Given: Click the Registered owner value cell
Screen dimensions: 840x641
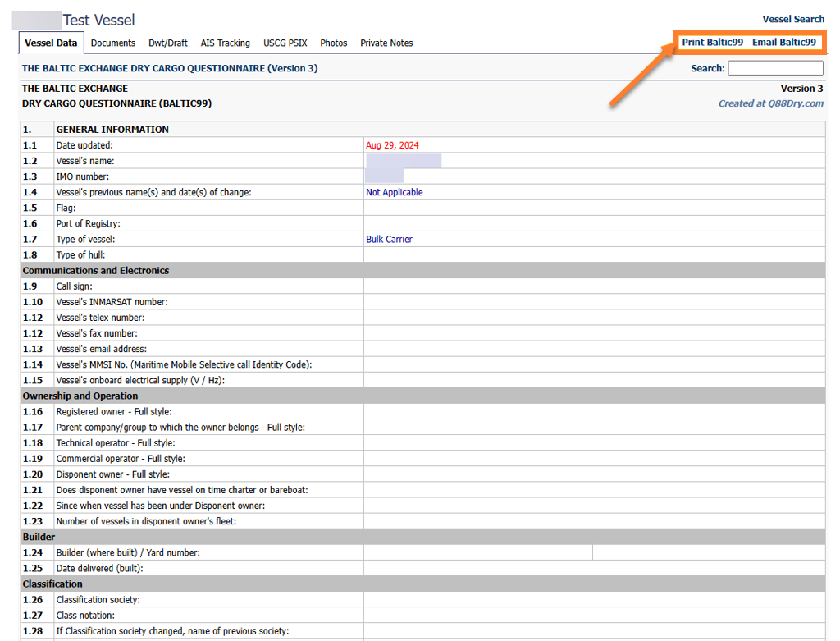Looking at the screenshot, I should [594, 412].
